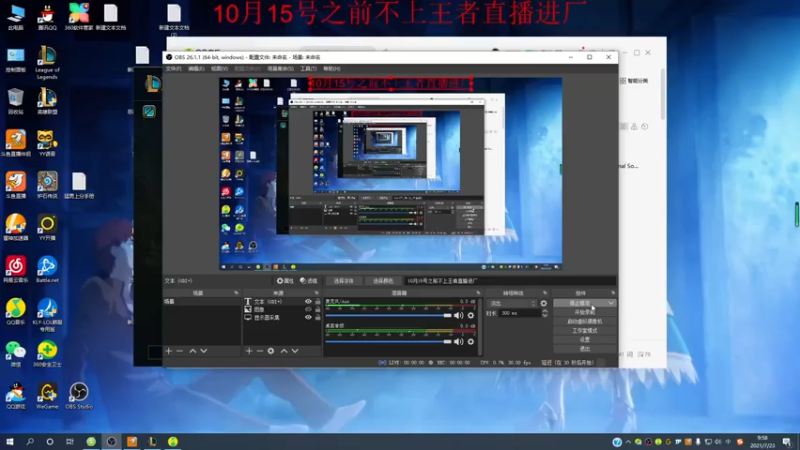The image size is (800, 450).
Task: Open NetEase Cloud Music desktop shortcut
Action: [x=16, y=270]
